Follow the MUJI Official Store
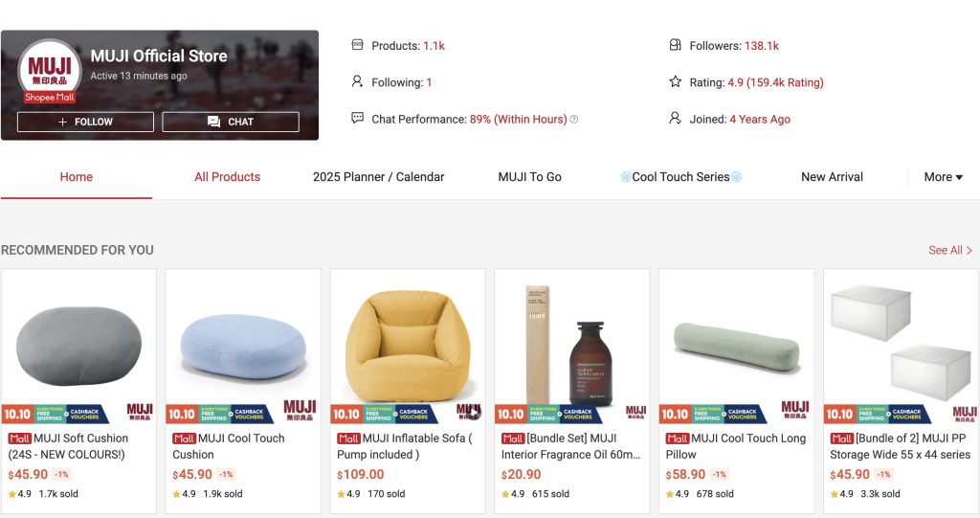This screenshot has height=518, width=980. (x=85, y=122)
